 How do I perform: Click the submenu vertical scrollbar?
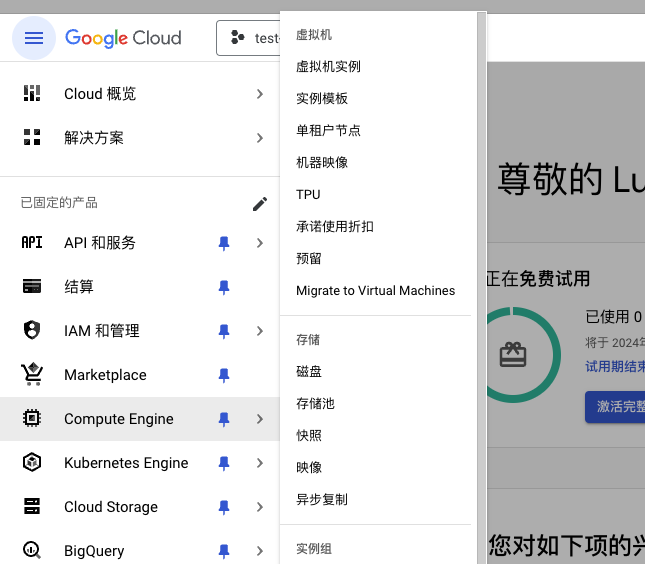pyautogui.click(x=481, y=288)
